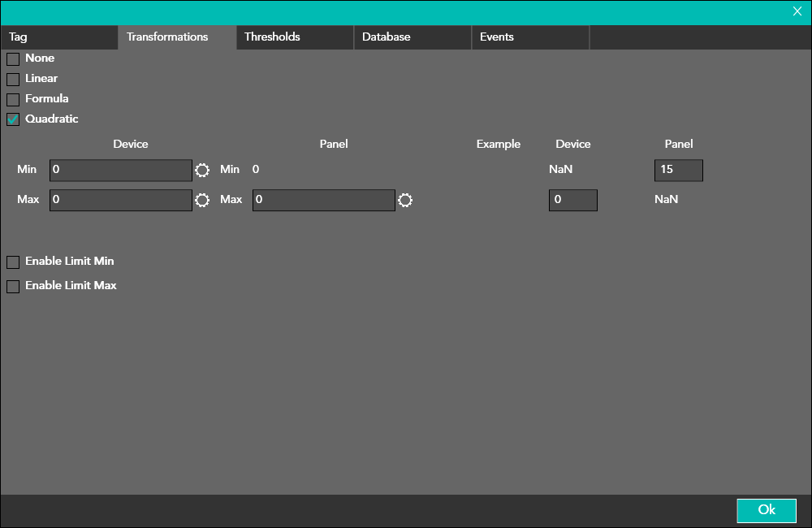Toggle Enable Limit Min checkbox
The image size is (812, 528).
[x=13, y=262]
